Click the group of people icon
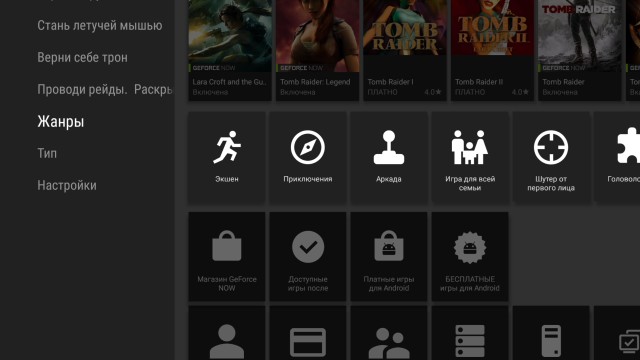Viewport: 640px width, 360px height. (x=389, y=343)
